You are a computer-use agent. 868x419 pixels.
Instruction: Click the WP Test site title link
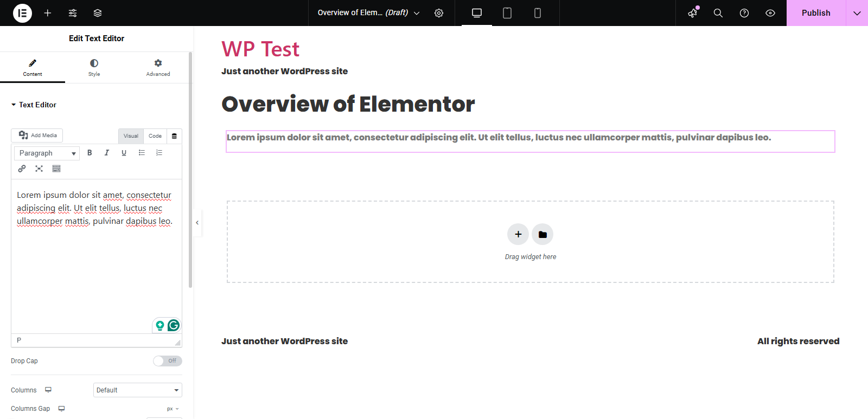[260, 49]
